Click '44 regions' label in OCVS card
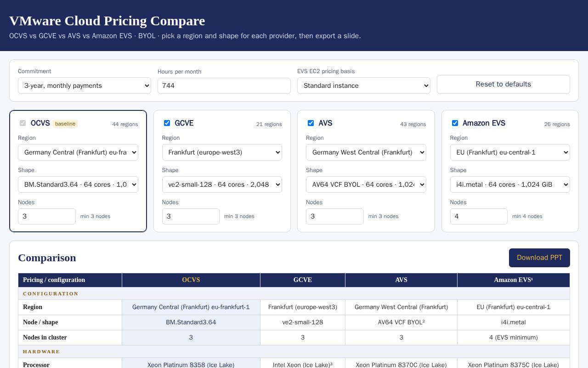Screen dimensions: 588x368 coord(125,124)
